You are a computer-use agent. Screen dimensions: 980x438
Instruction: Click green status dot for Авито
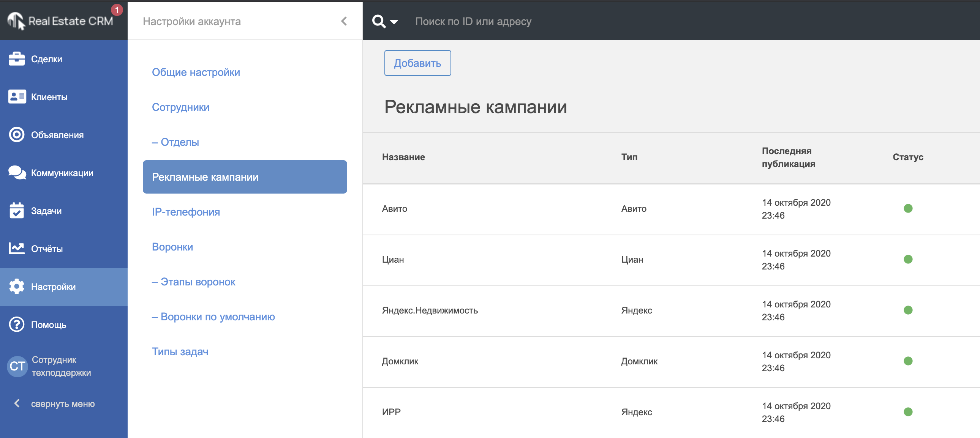point(908,208)
